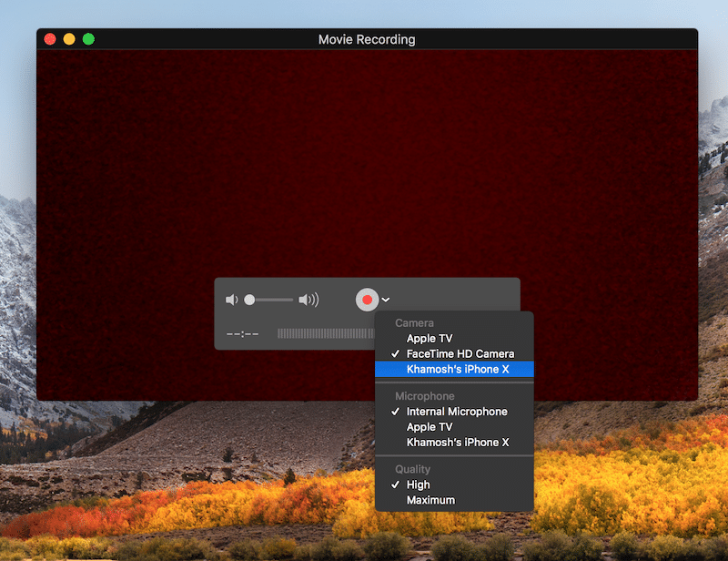Choose FaceTime HD Camera as camera
This screenshot has height=561, width=728.
[x=460, y=353]
